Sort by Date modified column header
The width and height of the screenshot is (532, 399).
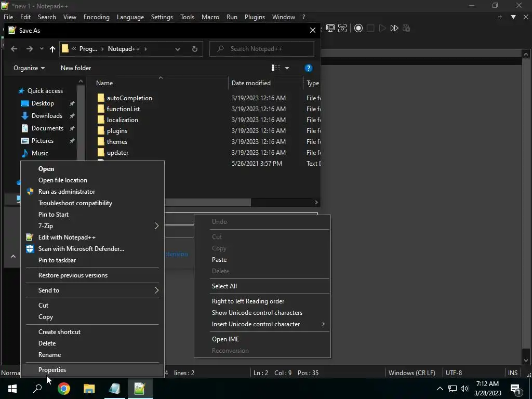pos(251,83)
